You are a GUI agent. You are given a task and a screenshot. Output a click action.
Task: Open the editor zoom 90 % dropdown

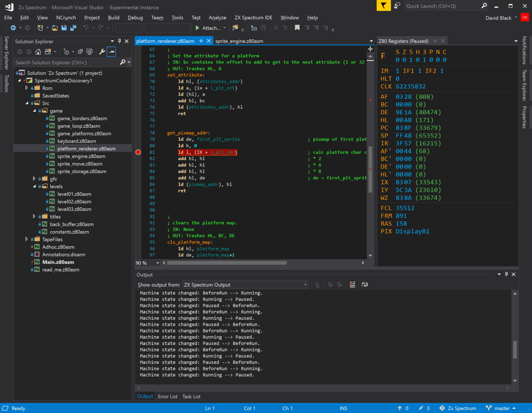(157, 263)
